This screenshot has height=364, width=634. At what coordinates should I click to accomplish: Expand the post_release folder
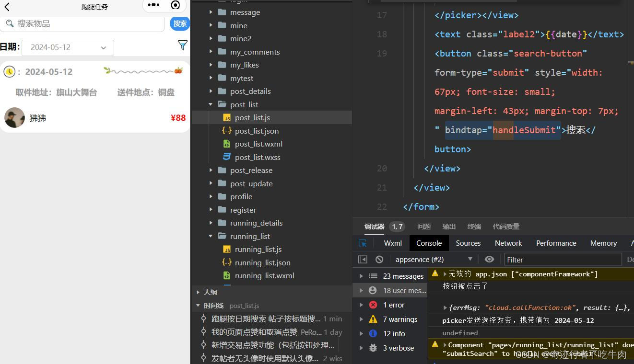251,170
